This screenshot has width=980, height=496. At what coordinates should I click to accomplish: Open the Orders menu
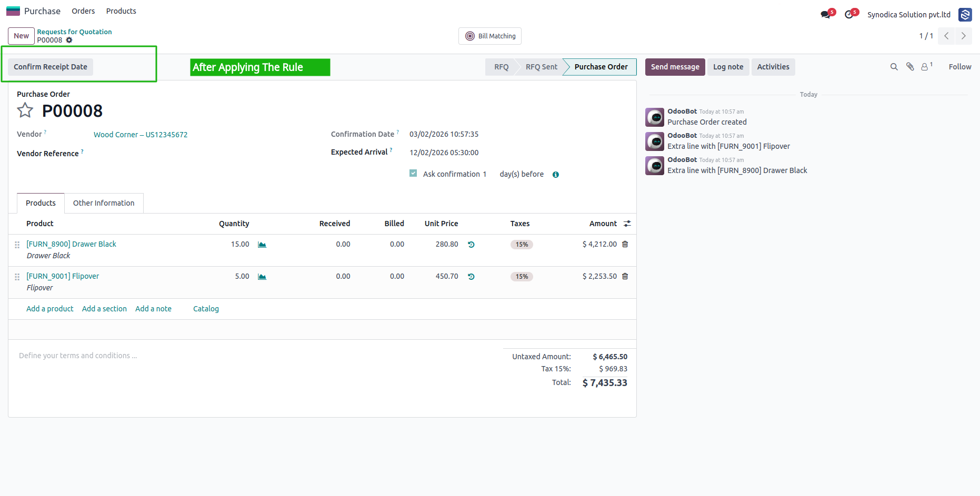83,11
